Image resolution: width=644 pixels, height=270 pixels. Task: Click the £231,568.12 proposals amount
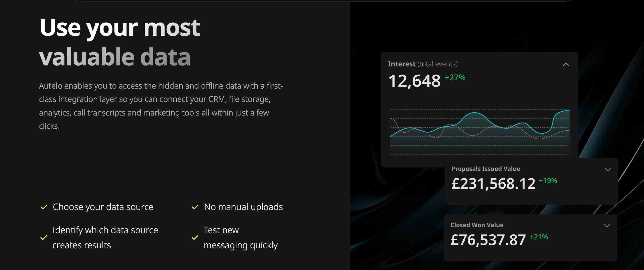(493, 184)
